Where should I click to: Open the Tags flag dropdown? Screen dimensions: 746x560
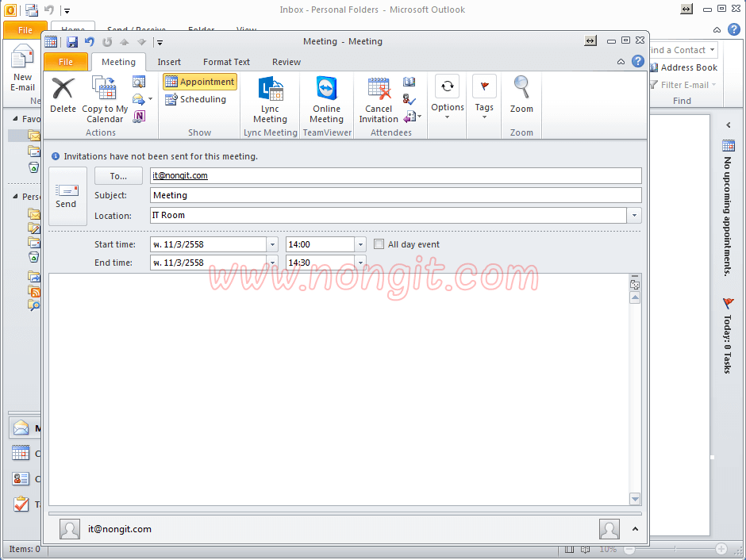pos(484,97)
